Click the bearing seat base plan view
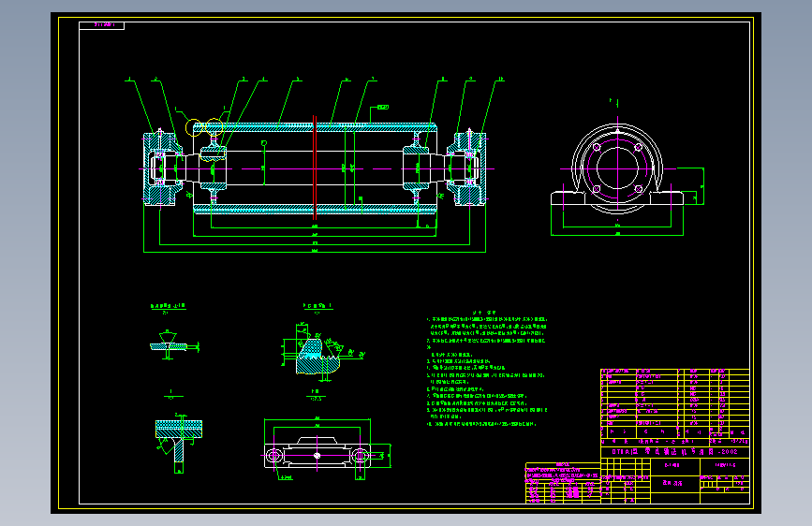 (x=317, y=455)
